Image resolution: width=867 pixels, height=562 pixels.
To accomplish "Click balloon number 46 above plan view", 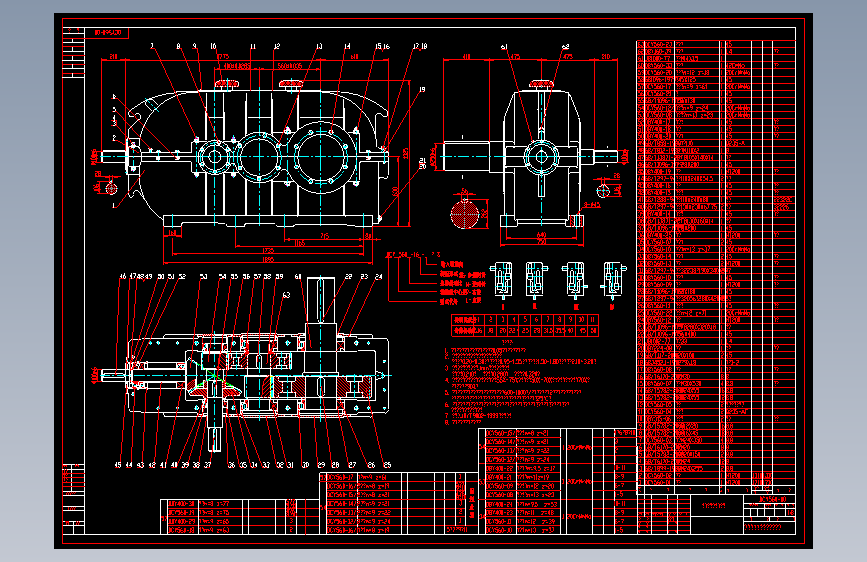I will pyautogui.click(x=123, y=276).
